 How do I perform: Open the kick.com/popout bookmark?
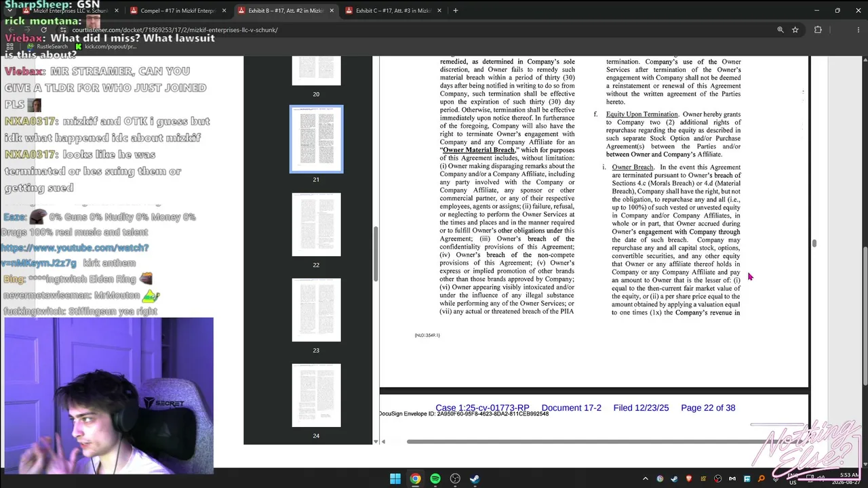pos(106,46)
